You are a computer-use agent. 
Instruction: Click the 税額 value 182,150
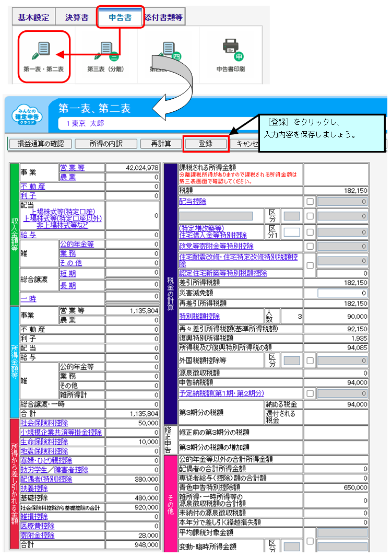[336, 190]
